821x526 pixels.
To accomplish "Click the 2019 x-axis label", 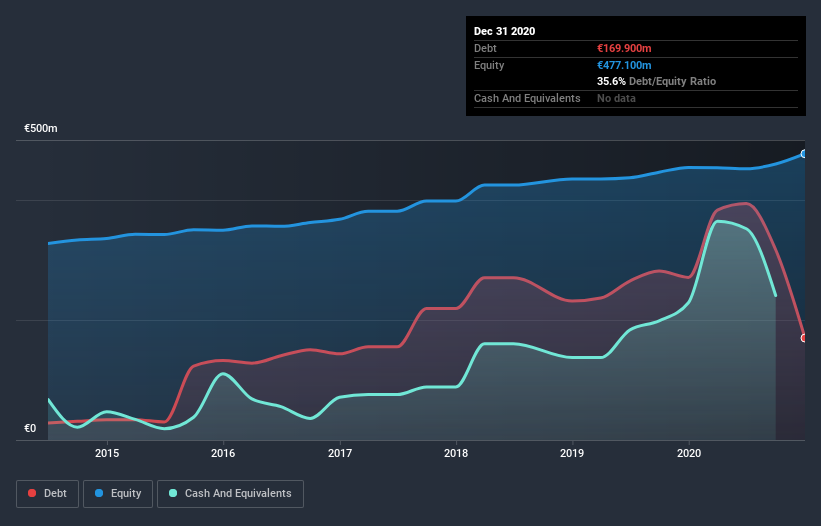I will [572, 453].
